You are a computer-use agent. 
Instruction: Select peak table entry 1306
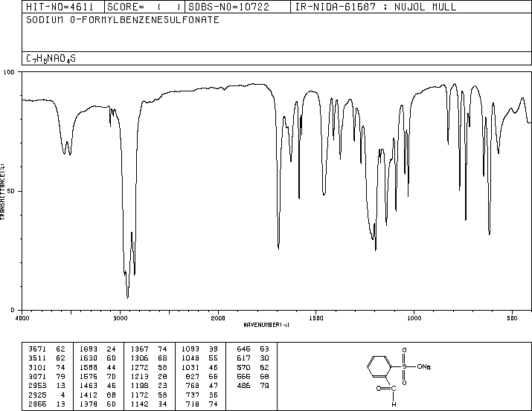click(149, 358)
